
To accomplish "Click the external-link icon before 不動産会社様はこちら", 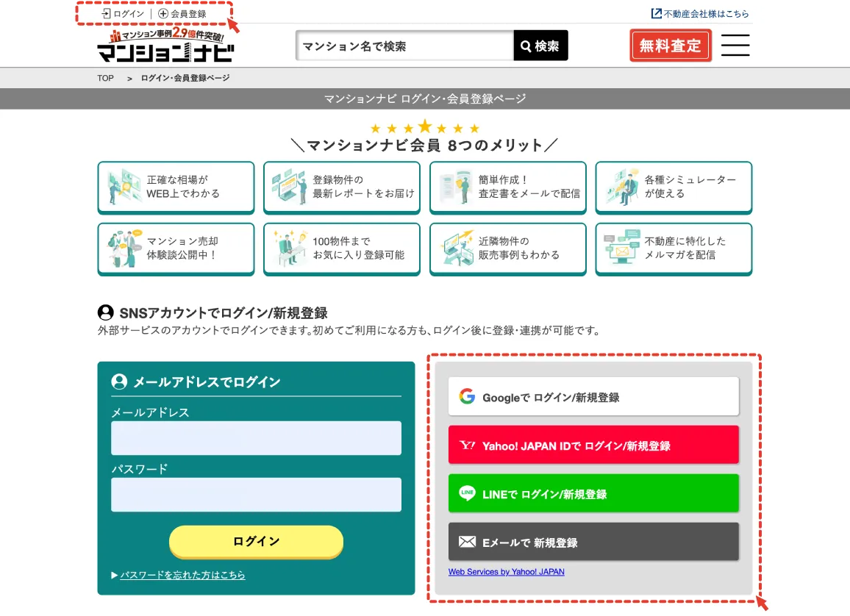I will coord(656,13).
